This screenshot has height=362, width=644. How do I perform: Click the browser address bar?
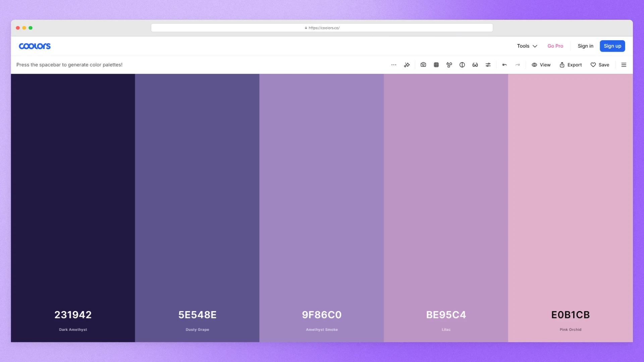click(322, 28)
